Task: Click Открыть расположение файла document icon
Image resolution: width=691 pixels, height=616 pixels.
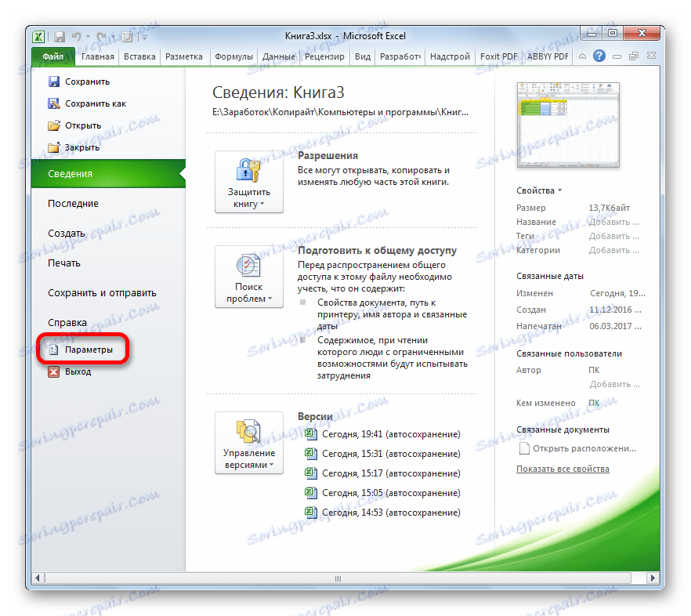Action: tap(524, 448)
